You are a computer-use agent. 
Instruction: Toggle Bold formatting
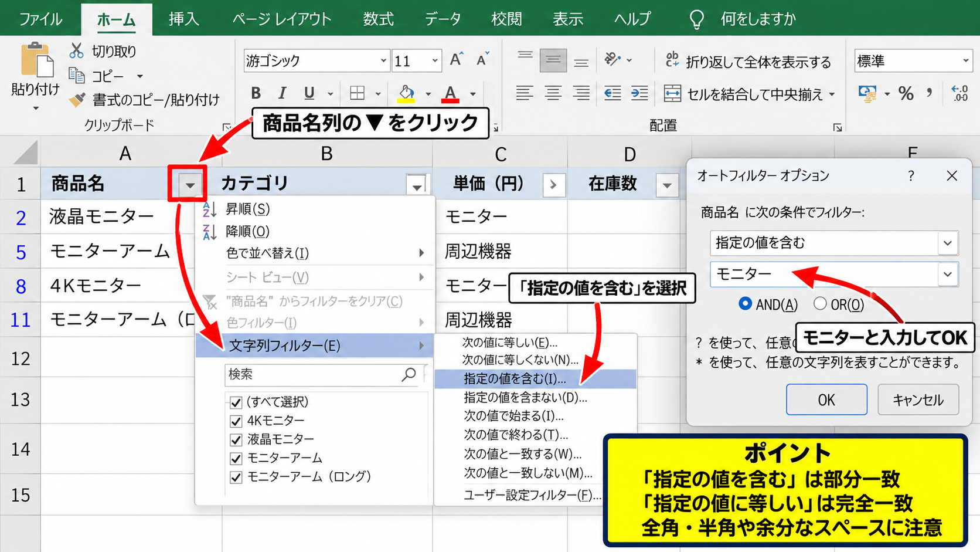click(x=256, y=93)
